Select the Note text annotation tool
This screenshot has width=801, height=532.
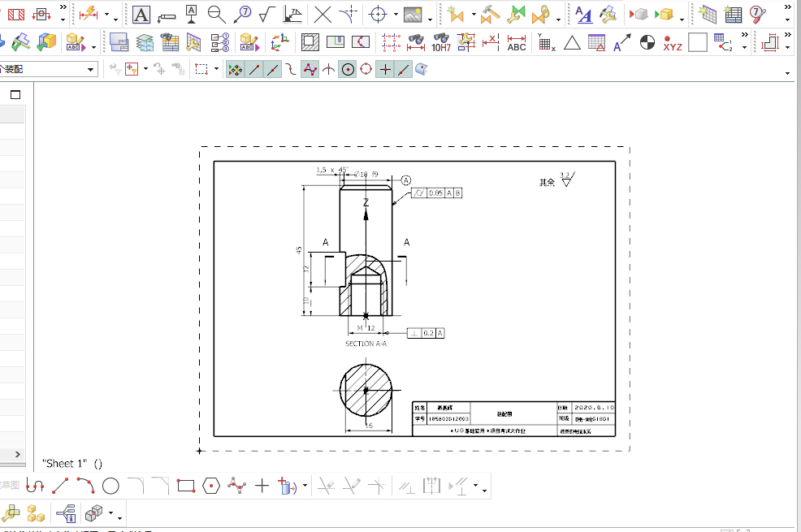141,15
